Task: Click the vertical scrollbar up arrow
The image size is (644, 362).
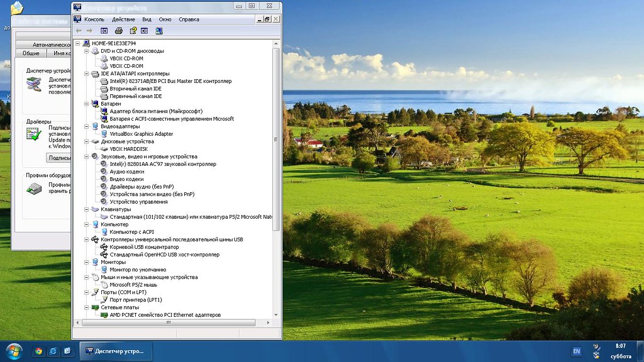Action: [x=276, y=43]
